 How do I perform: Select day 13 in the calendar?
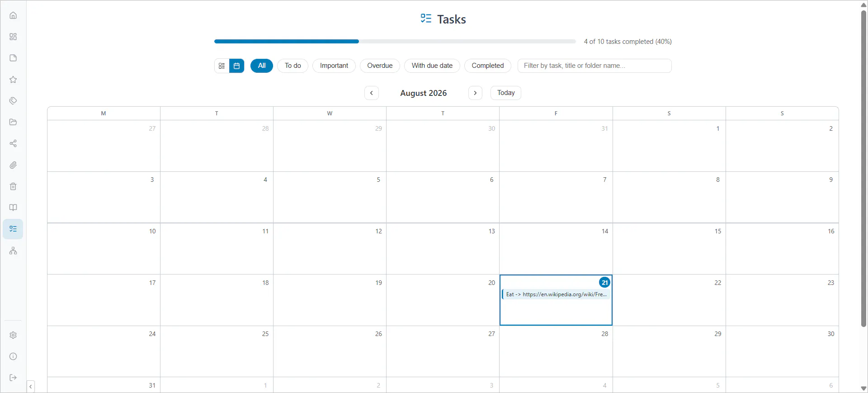[443, 248]
